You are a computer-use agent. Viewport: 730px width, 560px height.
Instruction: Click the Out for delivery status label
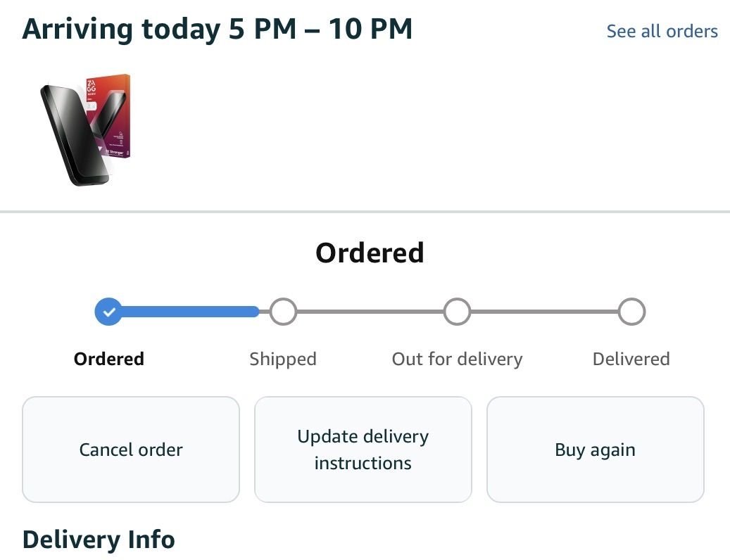(x=457, y=359)
